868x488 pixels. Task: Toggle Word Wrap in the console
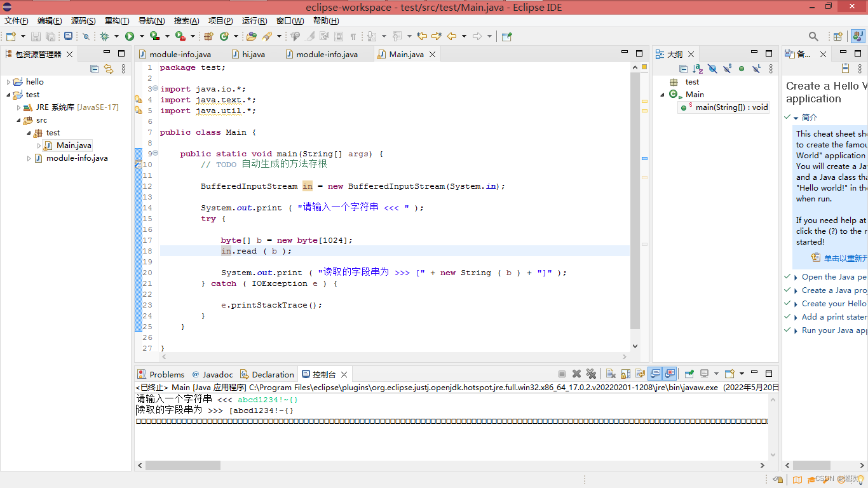(640, 374)
